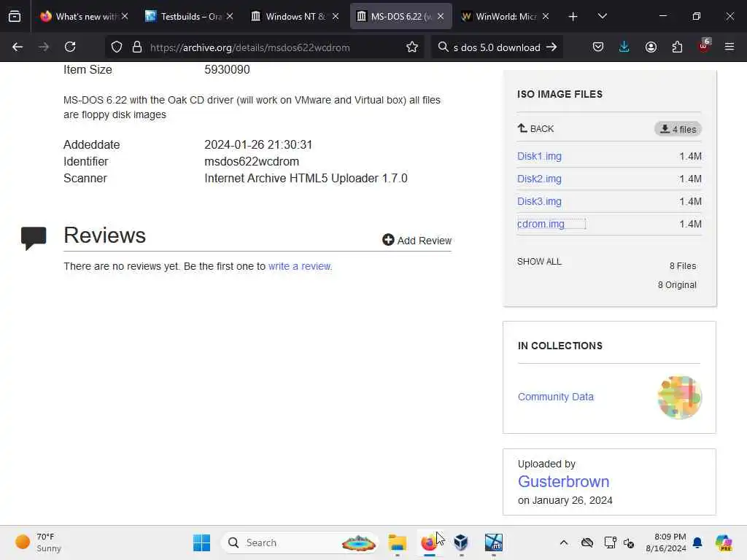Screen dimensions: 747x560
Task: Show hidden system tray icons
Action: [564, 542]
